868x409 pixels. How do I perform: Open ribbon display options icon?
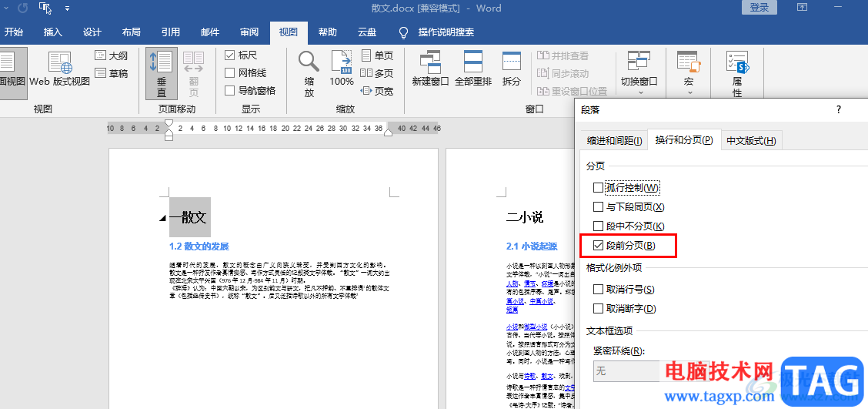(802, 7)
